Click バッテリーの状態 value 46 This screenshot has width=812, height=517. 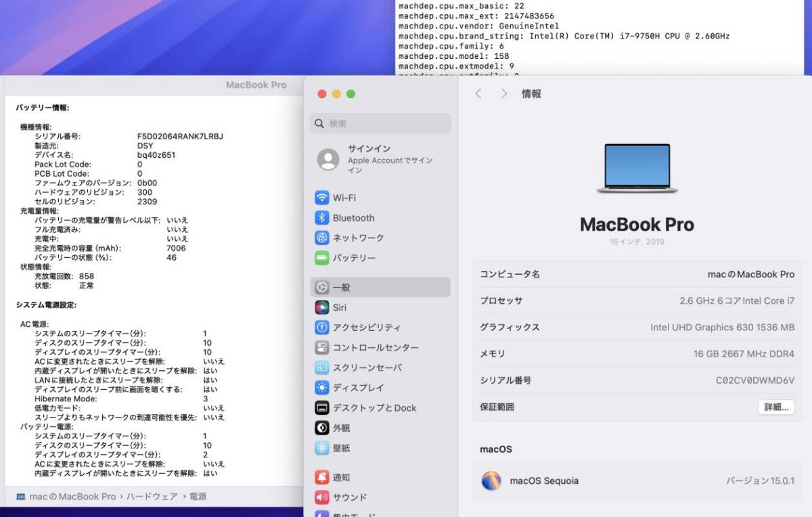(172, 257)
